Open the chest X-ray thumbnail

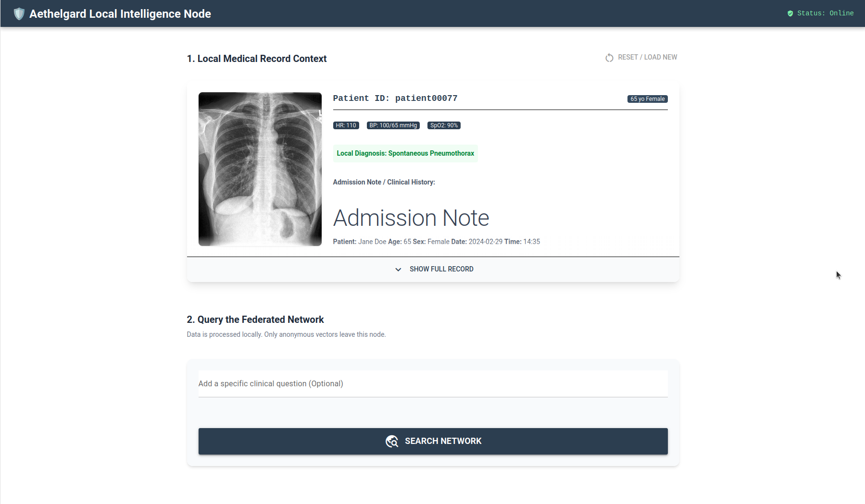pos(260,169)
